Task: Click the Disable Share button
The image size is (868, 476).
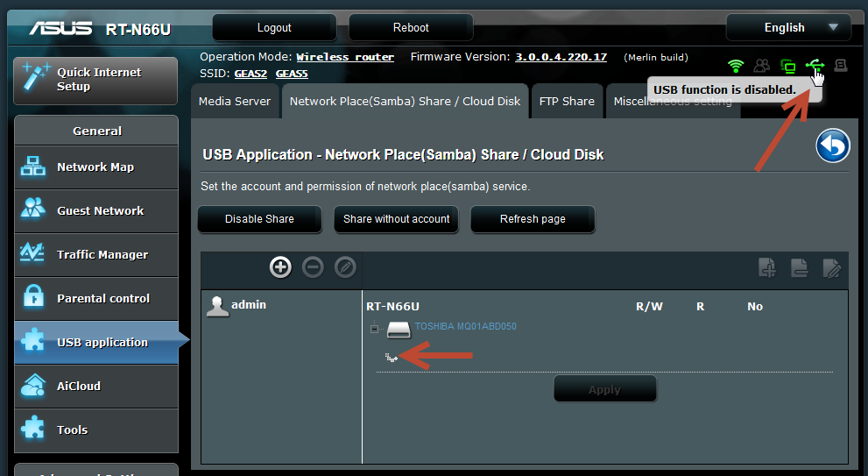Action: [x=259, y=219]
